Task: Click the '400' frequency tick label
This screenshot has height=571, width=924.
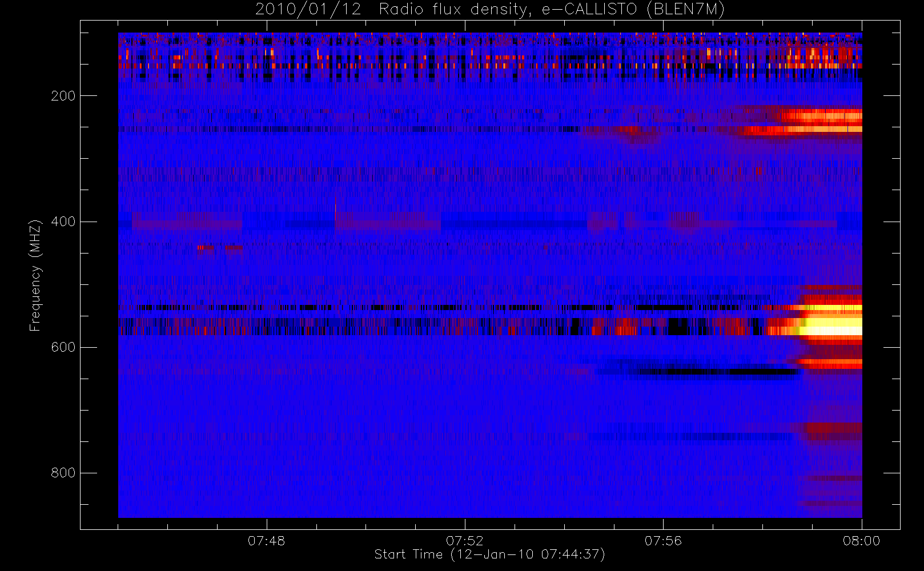Action: pos(63,222)
